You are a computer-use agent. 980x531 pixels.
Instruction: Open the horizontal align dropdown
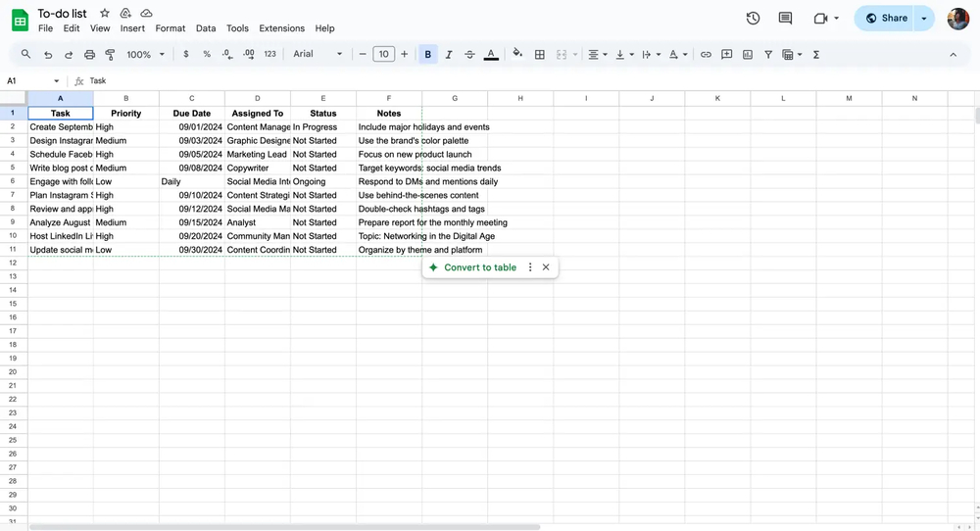pos(597,55)
